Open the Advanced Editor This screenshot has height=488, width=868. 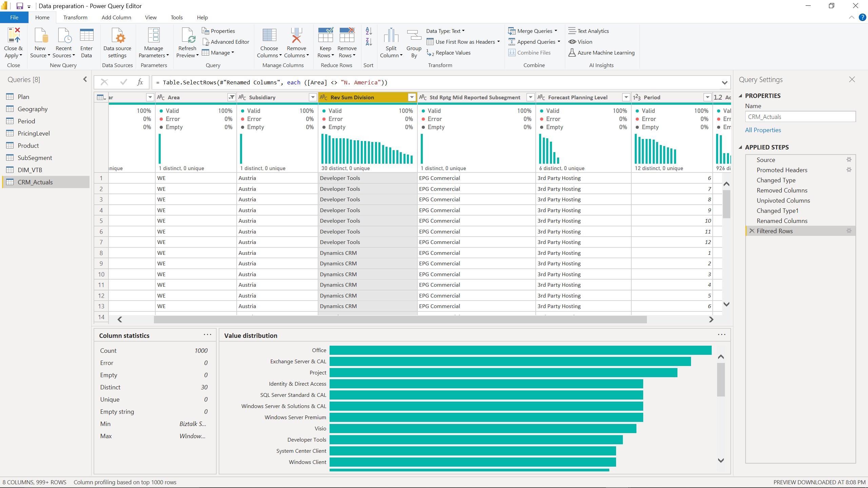(x=226, y=41)
